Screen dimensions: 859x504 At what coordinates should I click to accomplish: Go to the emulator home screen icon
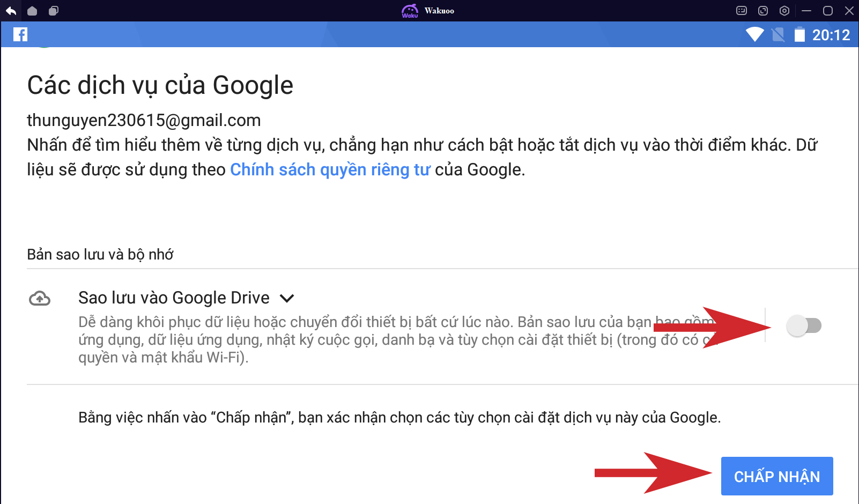32,11
